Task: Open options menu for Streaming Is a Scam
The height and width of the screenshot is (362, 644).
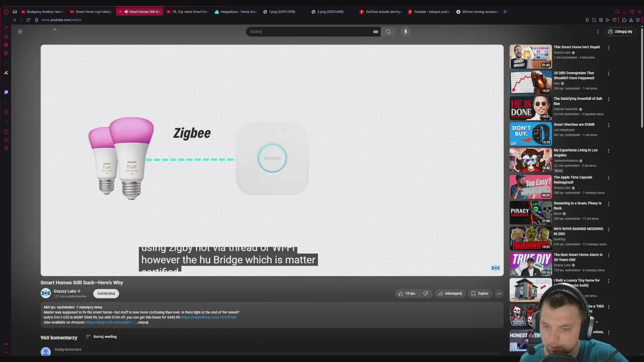Action: point(608,204)
